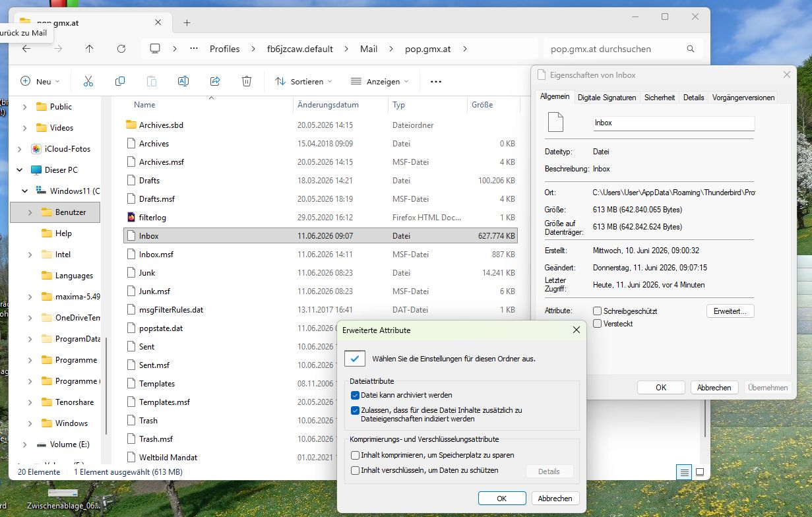Expand the Benutzer folder node
812x517 pixels.
30,212
